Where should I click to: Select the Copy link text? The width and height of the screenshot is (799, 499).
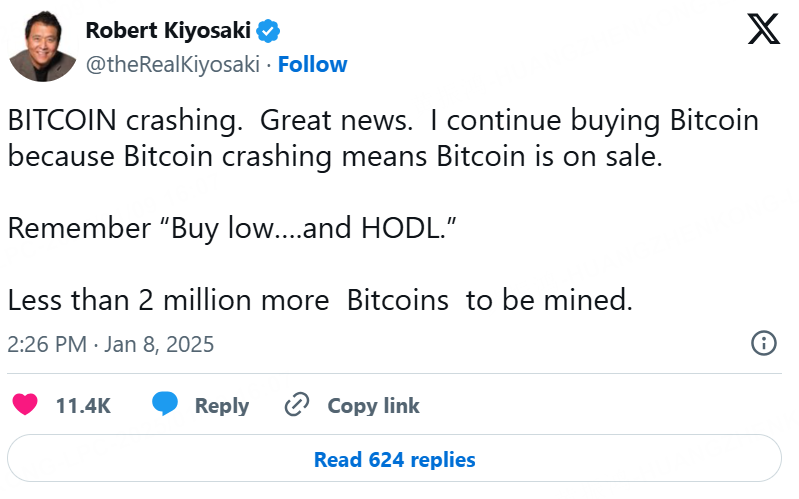373,405
